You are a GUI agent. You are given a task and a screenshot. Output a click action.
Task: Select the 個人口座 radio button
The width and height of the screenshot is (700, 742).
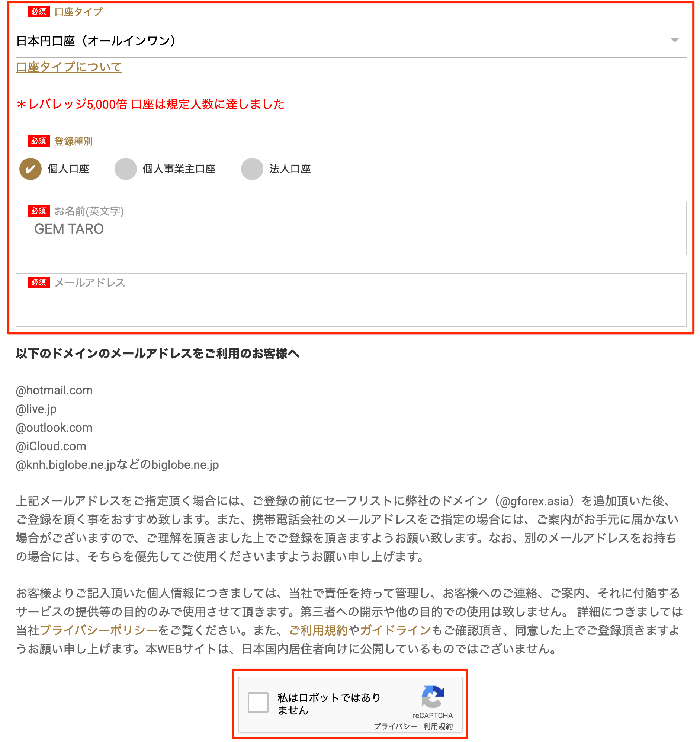pos(30,169)
